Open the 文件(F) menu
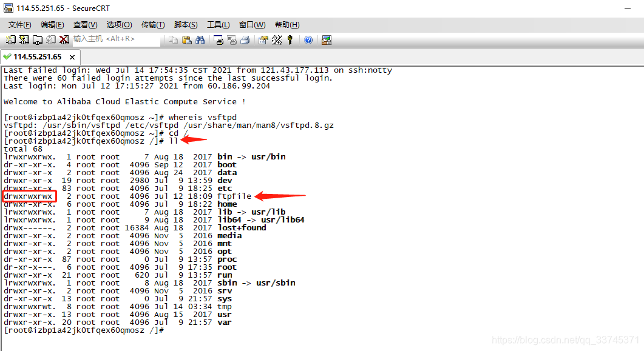 (19, 25)
